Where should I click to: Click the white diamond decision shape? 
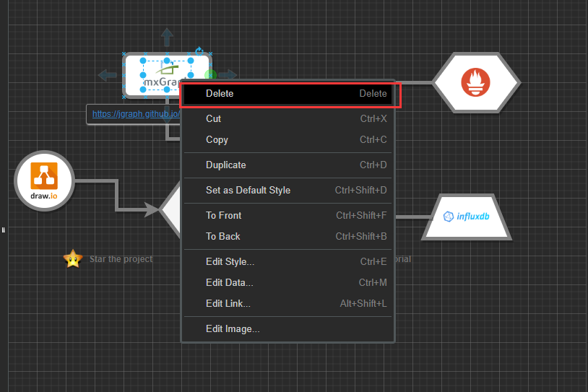click(x=171, y=209)
